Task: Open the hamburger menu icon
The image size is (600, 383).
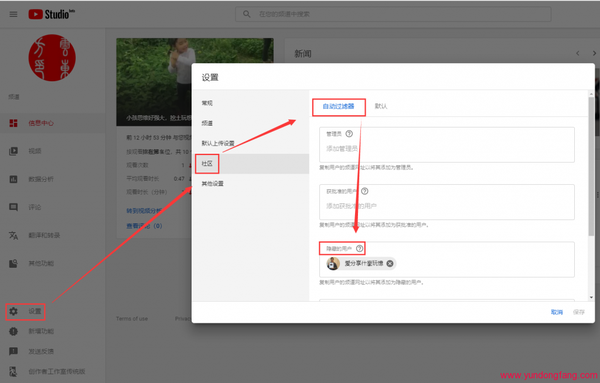Action: (13, 14)
